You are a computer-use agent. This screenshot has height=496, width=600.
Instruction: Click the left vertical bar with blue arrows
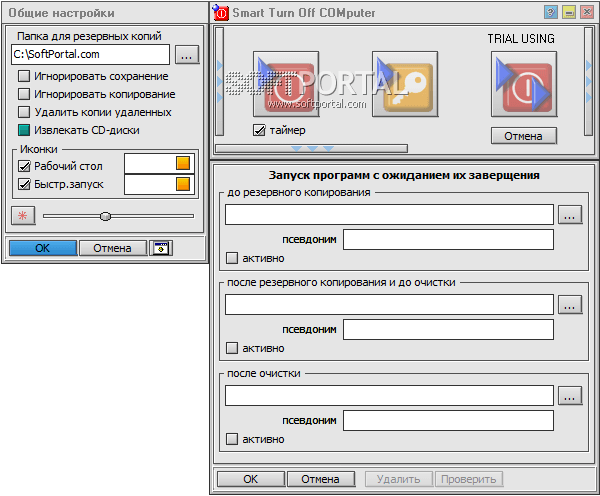[219, 81]
